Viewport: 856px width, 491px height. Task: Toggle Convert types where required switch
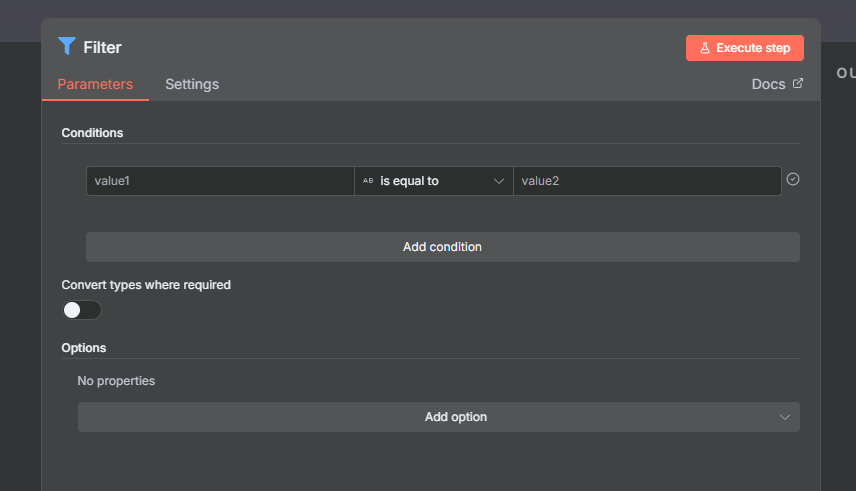click(82, 310)
